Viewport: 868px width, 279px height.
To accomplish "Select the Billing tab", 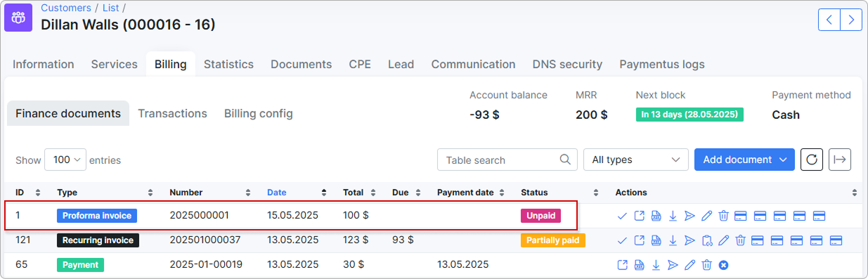I will click(171, 64).
